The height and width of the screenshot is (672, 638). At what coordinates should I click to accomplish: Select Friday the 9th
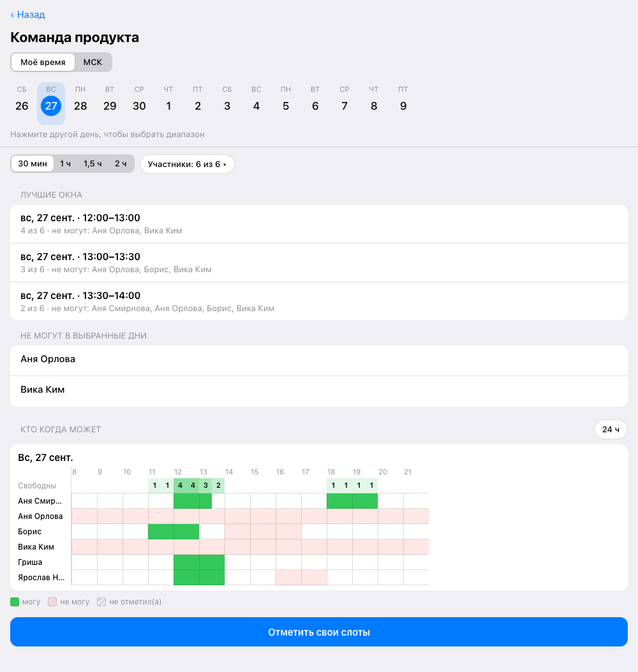click(403, 103)
